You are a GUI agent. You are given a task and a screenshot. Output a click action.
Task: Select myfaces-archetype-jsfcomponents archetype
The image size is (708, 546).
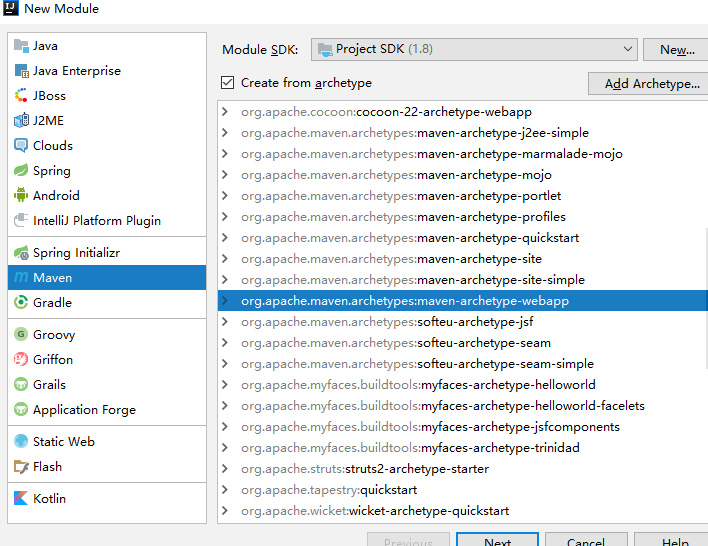(462, 427)
